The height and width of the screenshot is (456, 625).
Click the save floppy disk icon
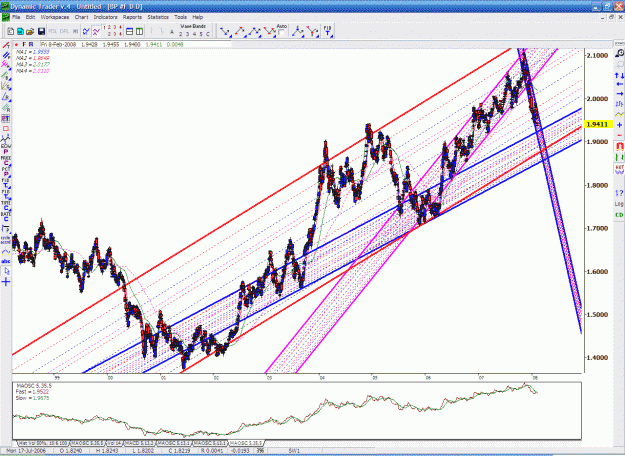(41, 31)
